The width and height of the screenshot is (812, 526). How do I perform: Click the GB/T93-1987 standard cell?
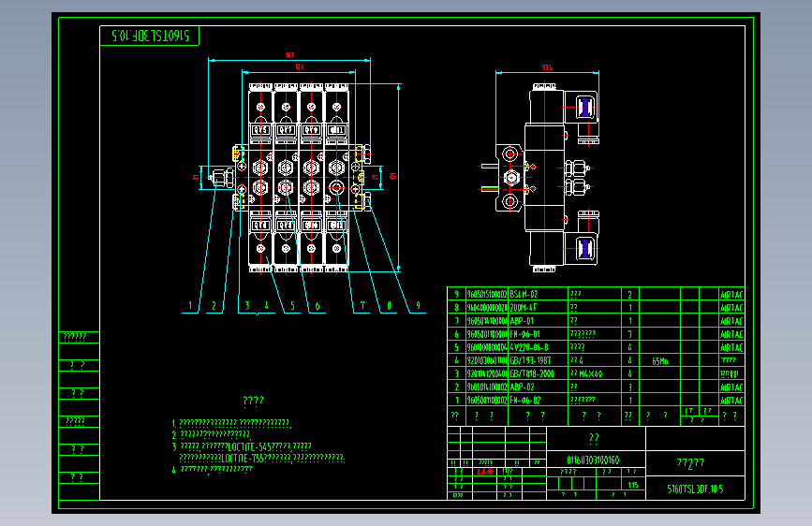point(538,360)
